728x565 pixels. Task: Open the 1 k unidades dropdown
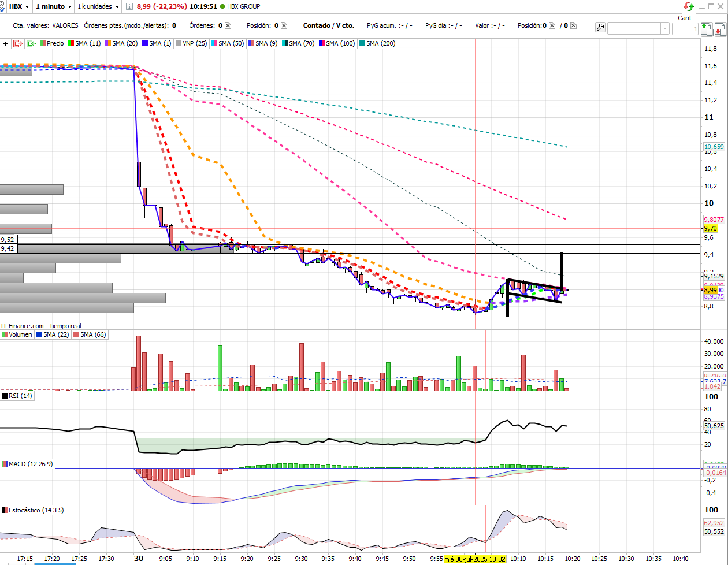click(98, 6)
